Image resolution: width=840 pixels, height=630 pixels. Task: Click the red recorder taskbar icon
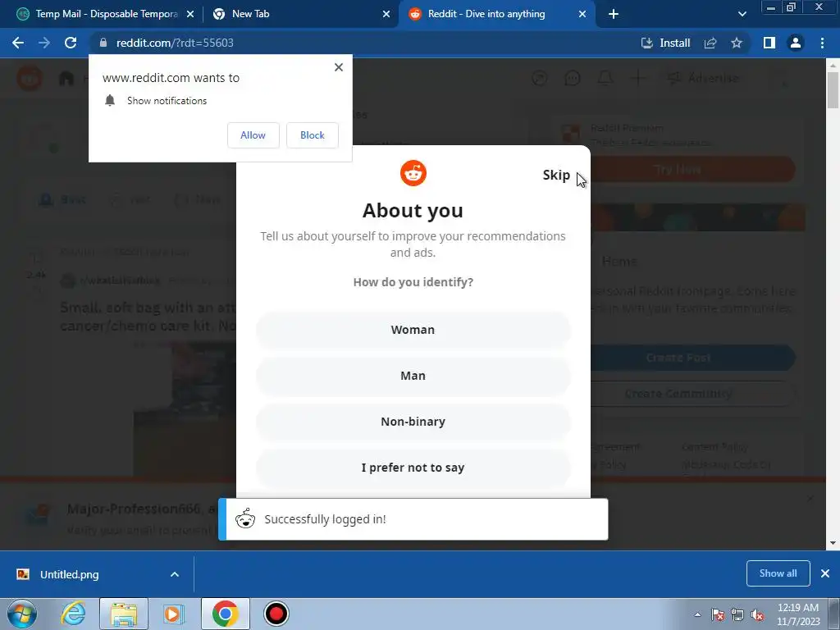click(276, 614)
